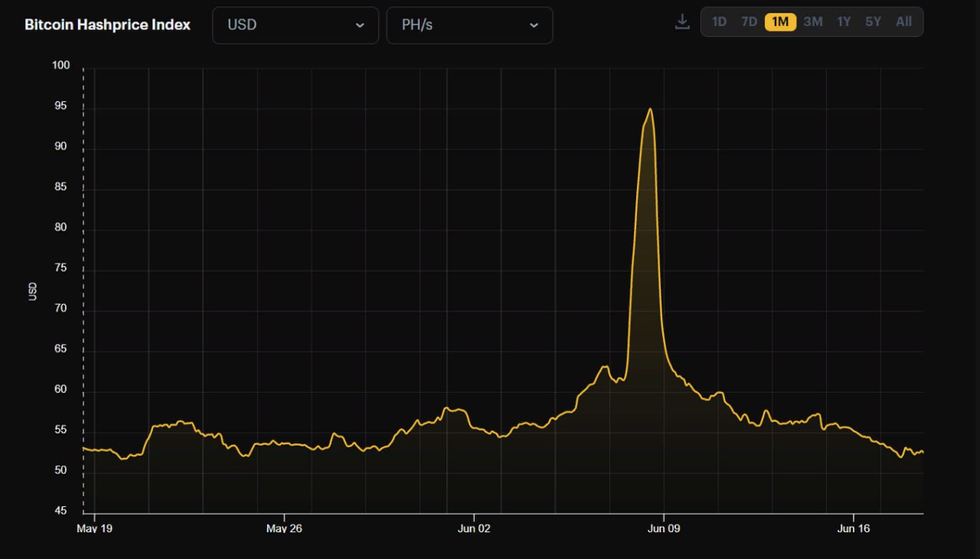
Task: Select the All time range
Action: pos(904,21)
